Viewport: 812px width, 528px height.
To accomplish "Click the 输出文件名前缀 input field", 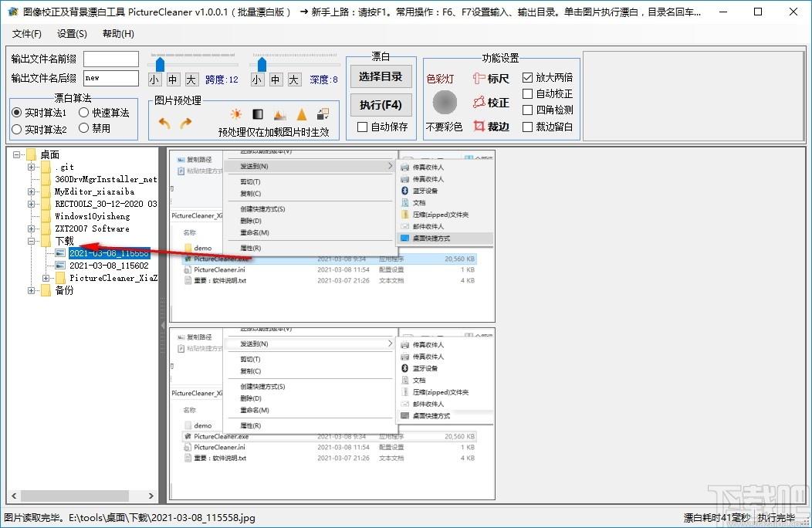I will [x=111, y=59].
